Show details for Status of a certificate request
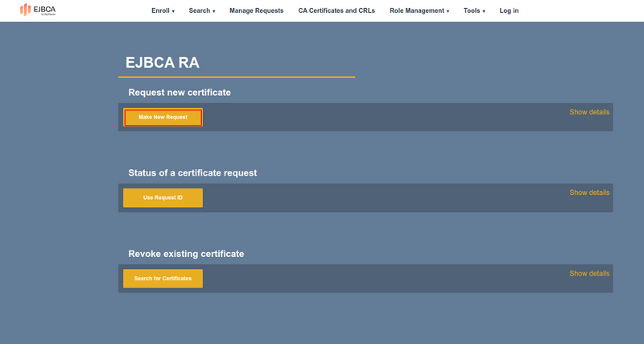The image size is (644, 344). [589, 193]
